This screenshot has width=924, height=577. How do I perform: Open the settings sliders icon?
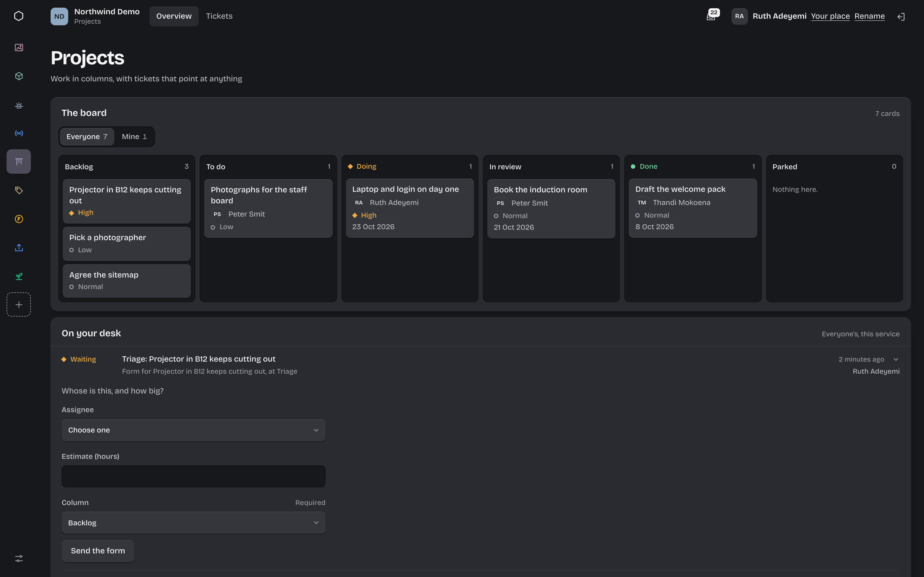pos(19,558)
